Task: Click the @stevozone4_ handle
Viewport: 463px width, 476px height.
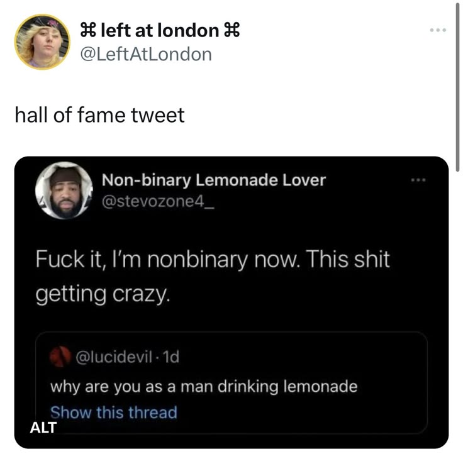Action: [158, 201]
